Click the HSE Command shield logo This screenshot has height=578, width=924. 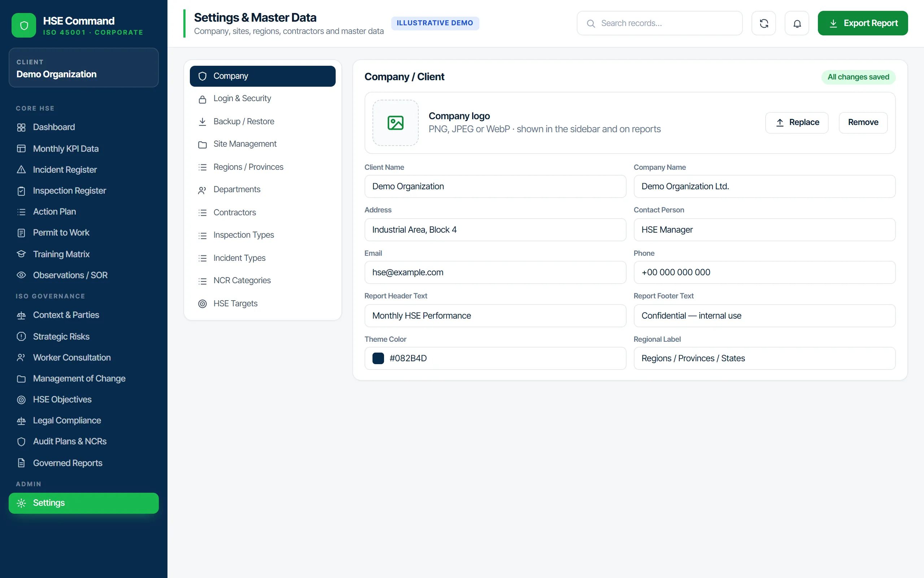click(24, 25)
